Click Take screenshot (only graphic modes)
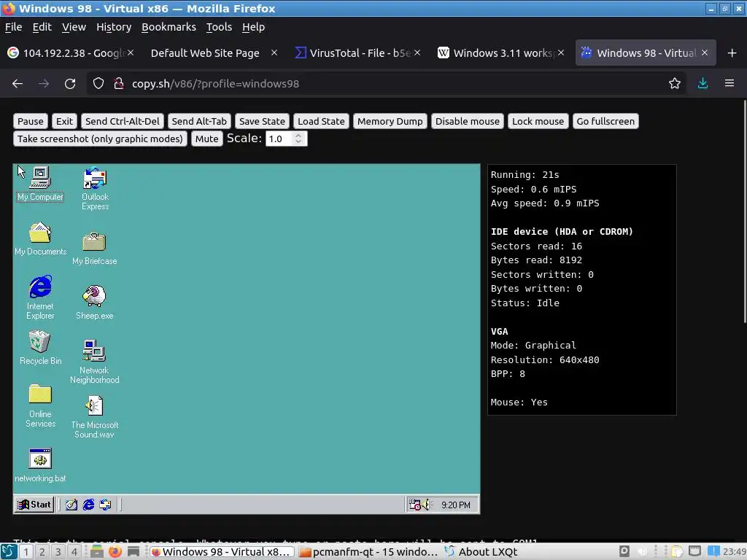This screenshot has width=747, height=560. tap(100, 139)
